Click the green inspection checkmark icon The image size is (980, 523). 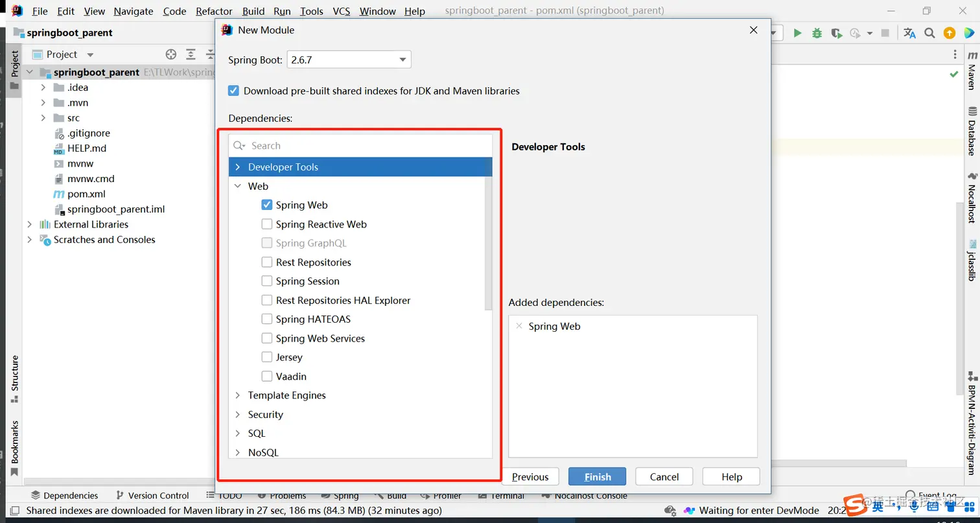[x=954, y=75]
